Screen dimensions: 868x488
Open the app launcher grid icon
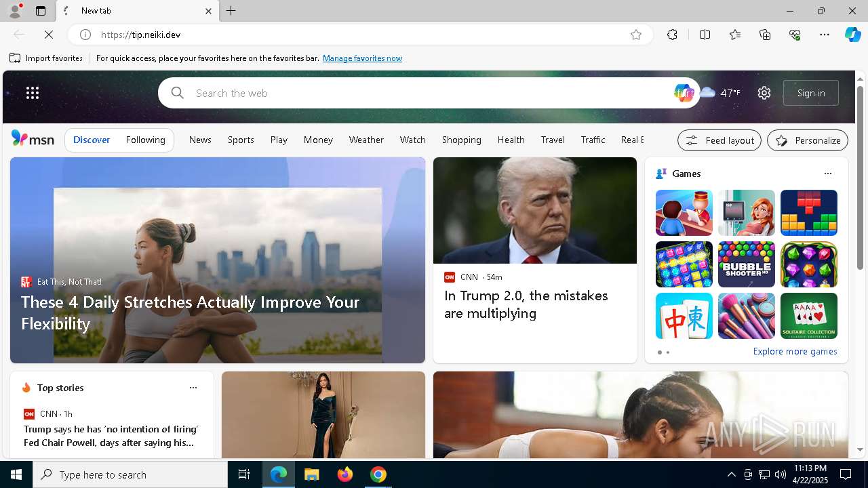point(33,93)
